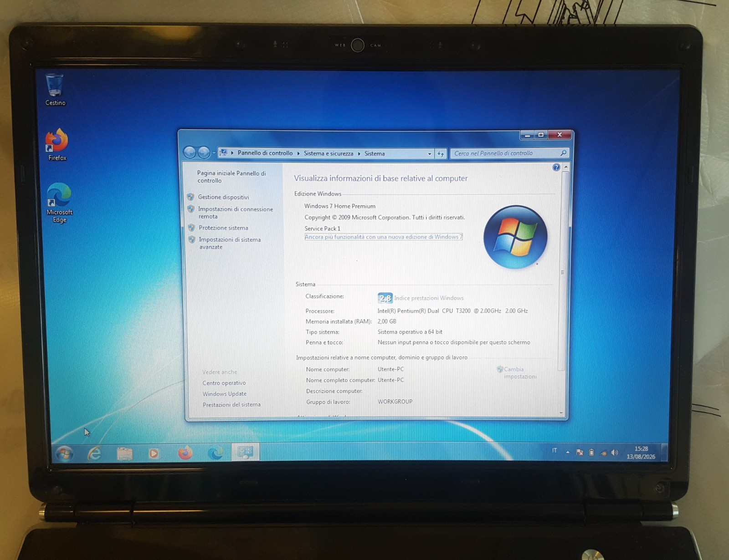This screenshot has height=560, width=729.
Task: Open the Action Center flag tray icon
Action: 580,452
